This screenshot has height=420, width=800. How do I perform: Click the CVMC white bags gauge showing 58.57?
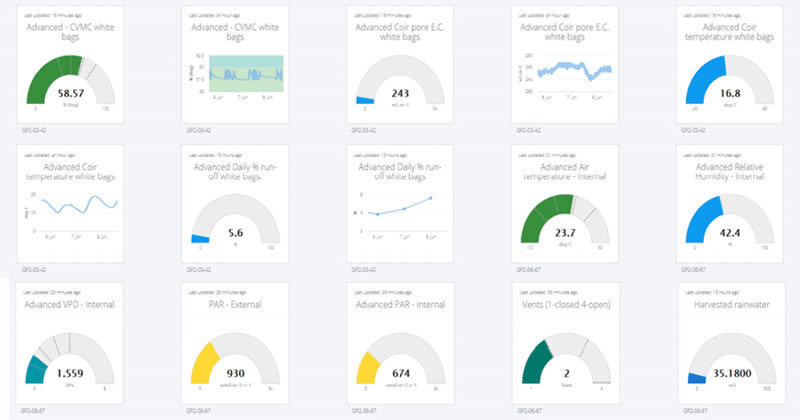(69, 80)
